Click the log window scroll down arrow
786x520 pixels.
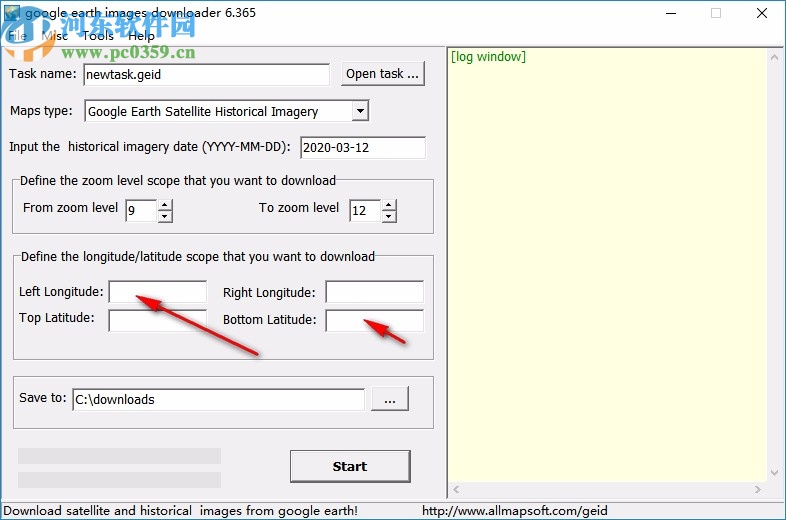(774, 473)
